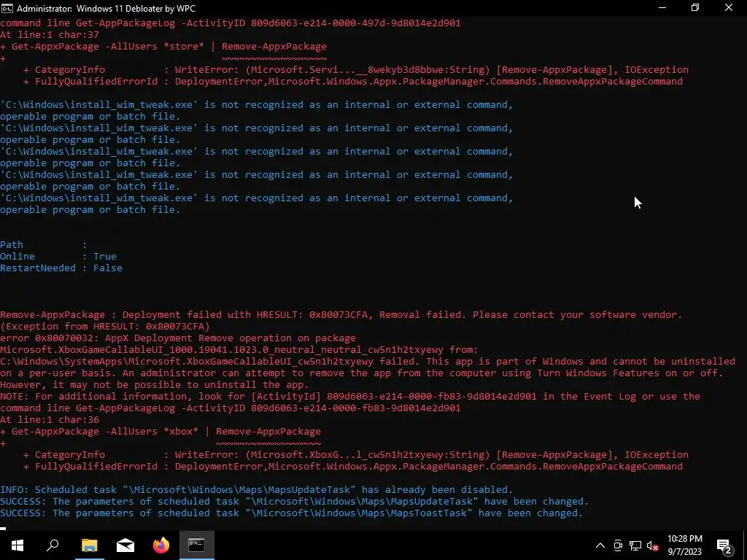The height and width of the screenshot is (560, 747).
Task: Click the console icon in the title bar
Action: [7, 8]
